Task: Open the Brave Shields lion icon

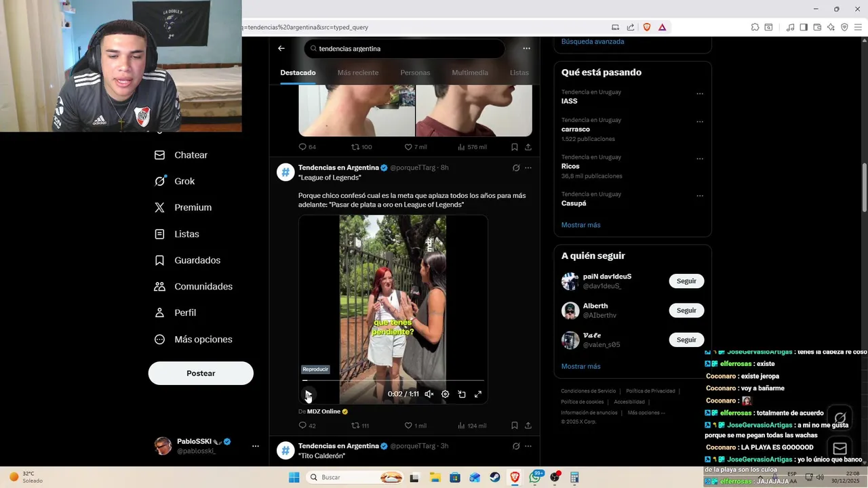Action: point(647,27)
